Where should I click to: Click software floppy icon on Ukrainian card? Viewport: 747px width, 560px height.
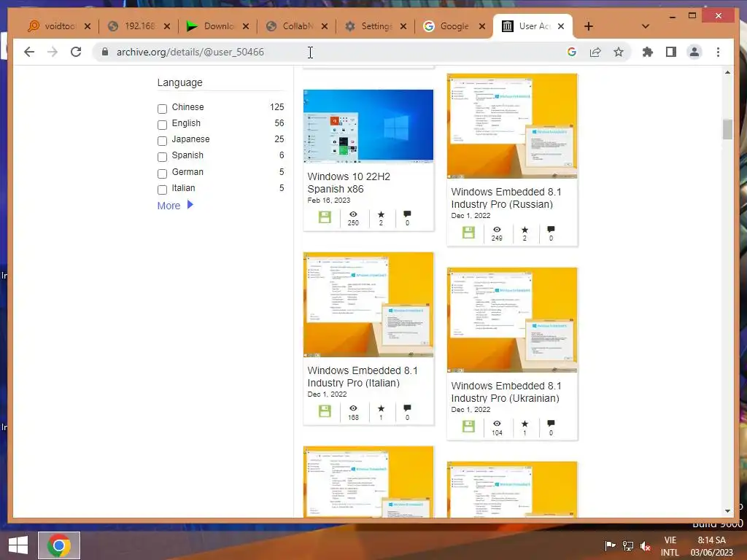pyautogui.click(x=469, y=427)
